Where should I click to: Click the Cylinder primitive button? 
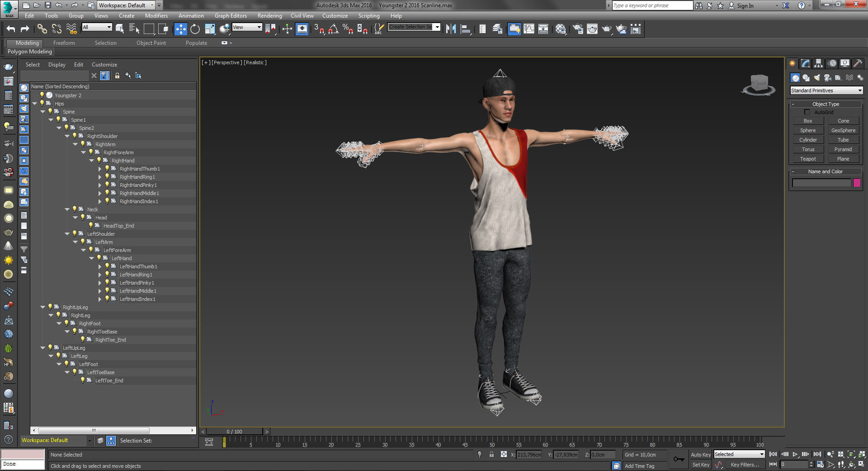click(808, 140)
